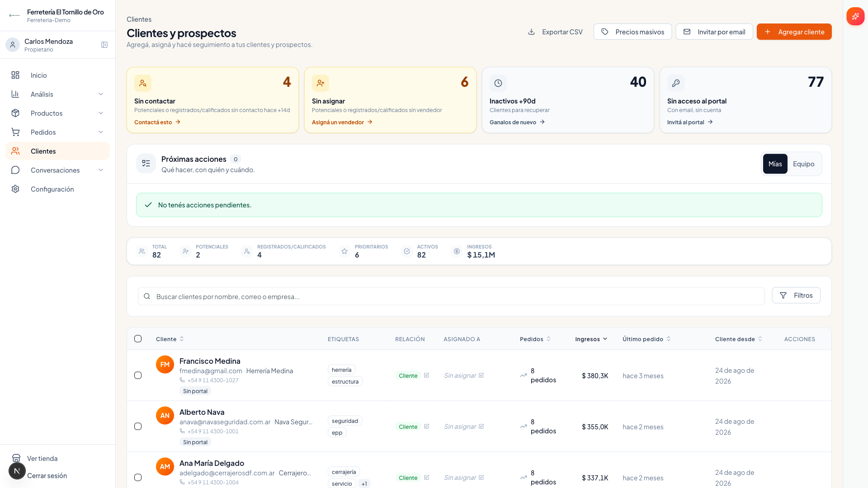Click the FM avatar of Francisco Medina
This screenshot has height=488, width=868.
tap(165, 365)
